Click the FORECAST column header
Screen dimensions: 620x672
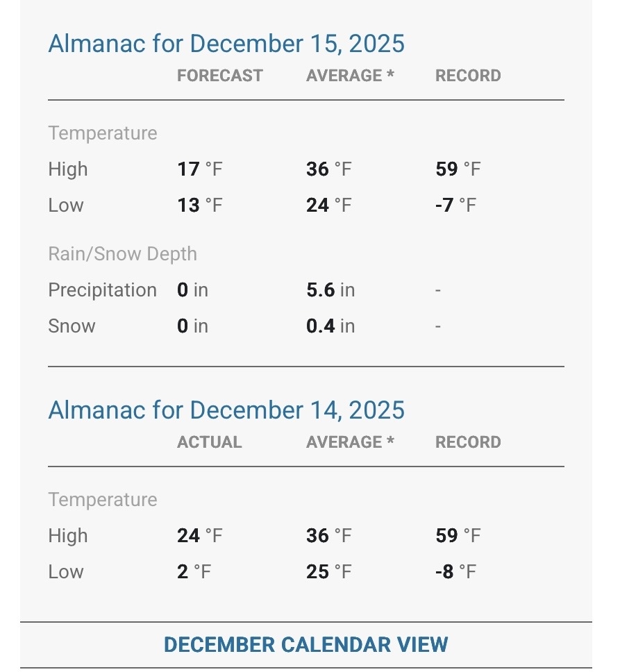pos(219,76)
